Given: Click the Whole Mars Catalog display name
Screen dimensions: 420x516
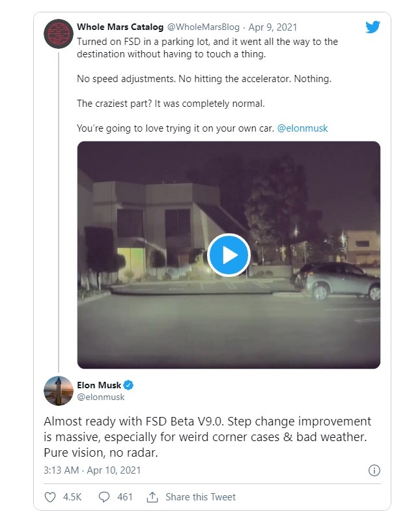Looking at the screenshot, I should [x=120, y=27].
